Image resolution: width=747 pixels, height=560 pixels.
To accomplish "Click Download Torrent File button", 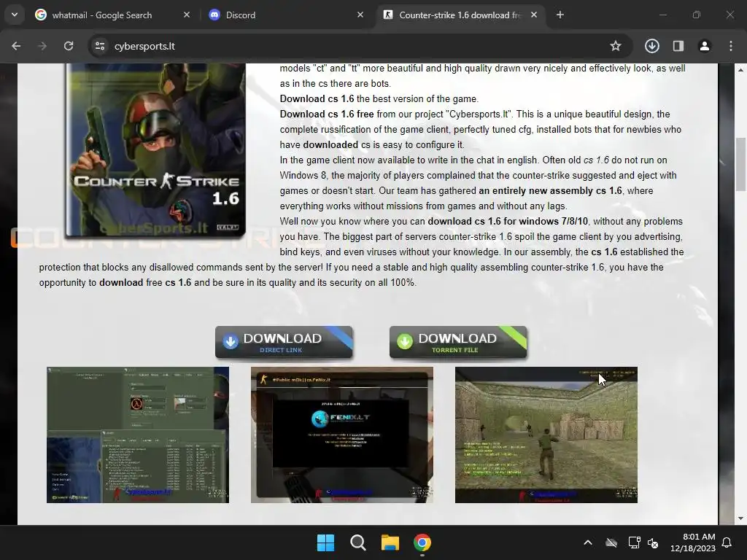I will (x=458, y=342).
